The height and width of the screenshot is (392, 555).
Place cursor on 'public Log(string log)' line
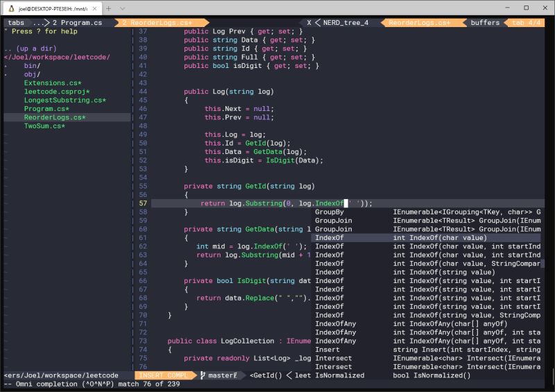pos(229,92)
